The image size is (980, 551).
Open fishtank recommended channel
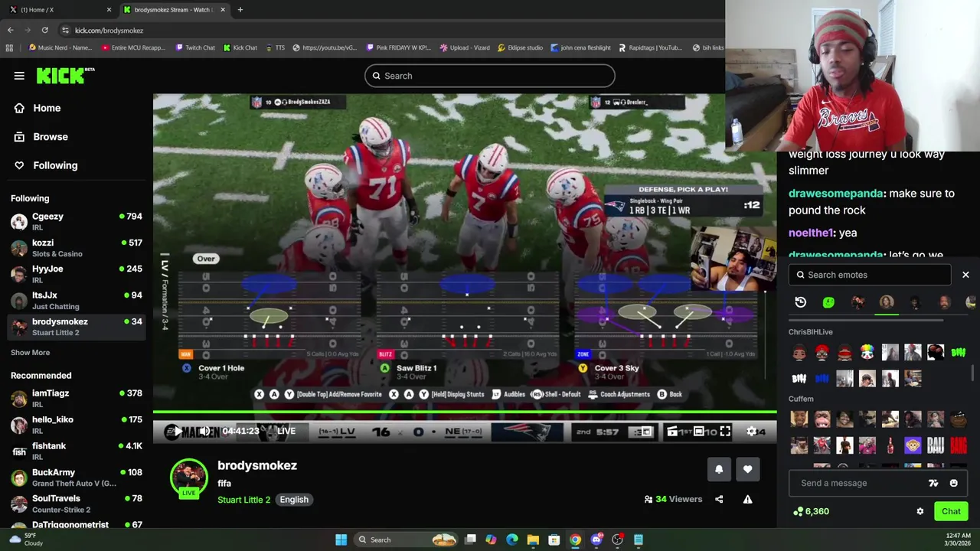tap(77, 451)
